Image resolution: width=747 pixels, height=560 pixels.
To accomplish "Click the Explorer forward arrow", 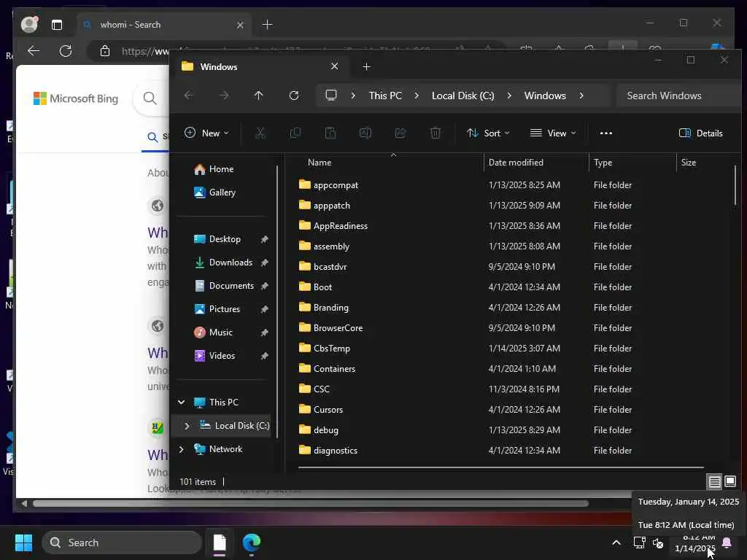I will [x=224, y=96].
